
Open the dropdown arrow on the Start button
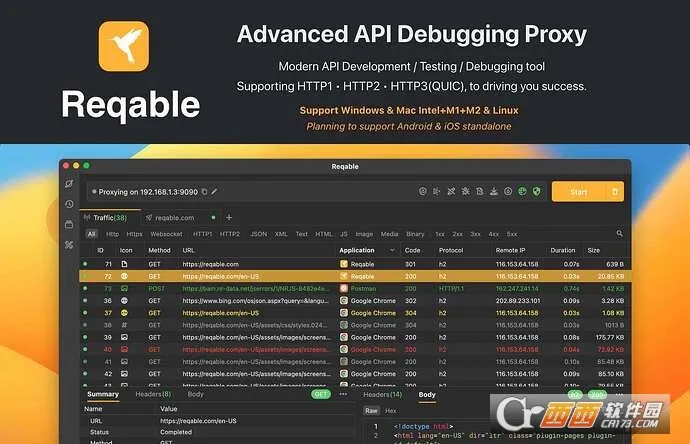pyautogui.click(x=615, y=192)
